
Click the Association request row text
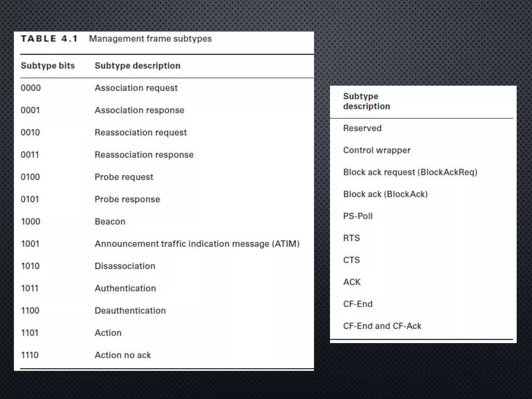pos(136,88)
